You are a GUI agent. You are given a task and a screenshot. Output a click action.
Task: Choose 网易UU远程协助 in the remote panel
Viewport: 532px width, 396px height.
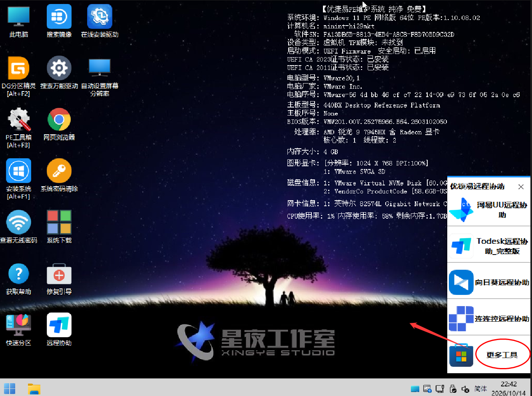489,210
